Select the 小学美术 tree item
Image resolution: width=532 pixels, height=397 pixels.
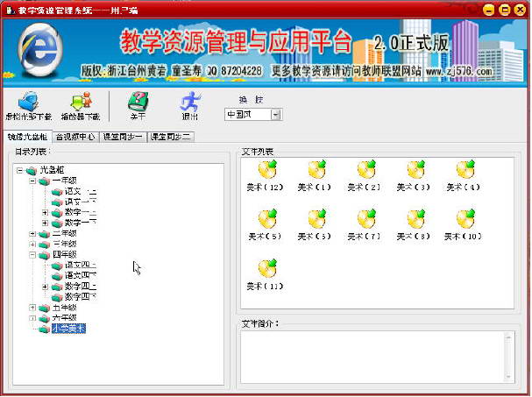coord(68,329)
